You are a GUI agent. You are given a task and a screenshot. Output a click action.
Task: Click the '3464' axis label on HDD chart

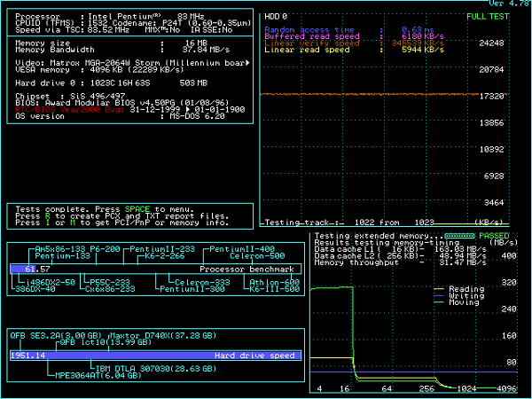pyautogui.click(x=494, y=203)
